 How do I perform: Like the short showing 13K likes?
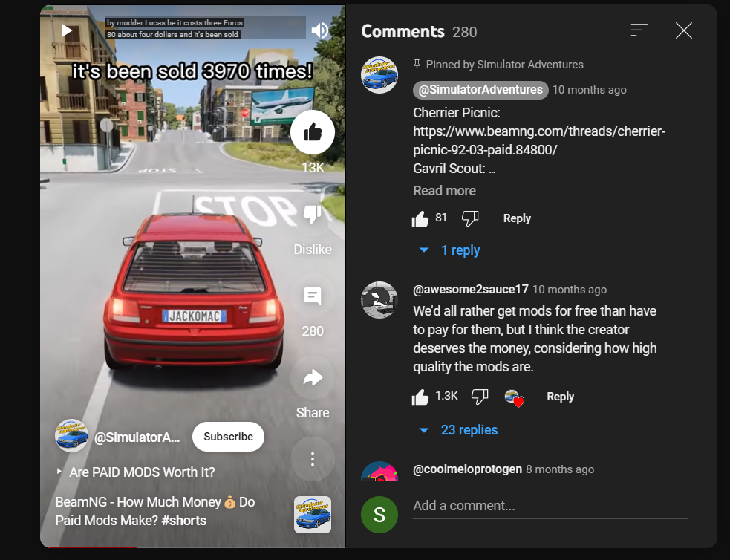(313, 132)
